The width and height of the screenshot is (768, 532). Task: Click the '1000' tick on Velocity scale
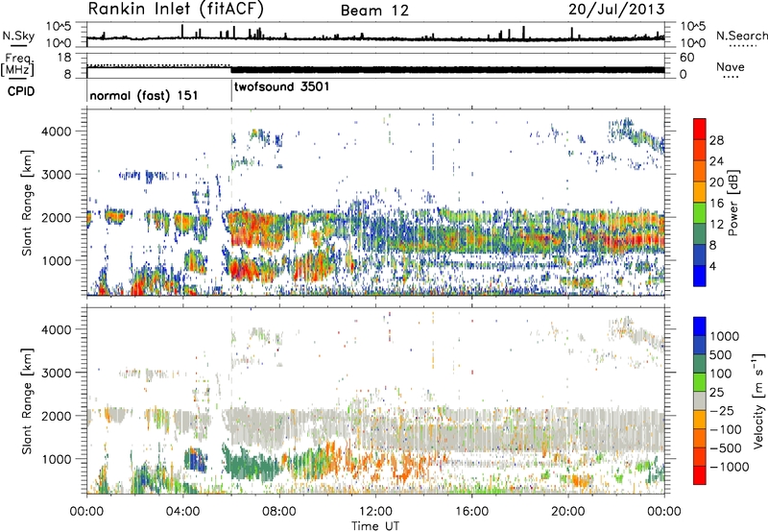pyautogui.click(x=725, y=336)
